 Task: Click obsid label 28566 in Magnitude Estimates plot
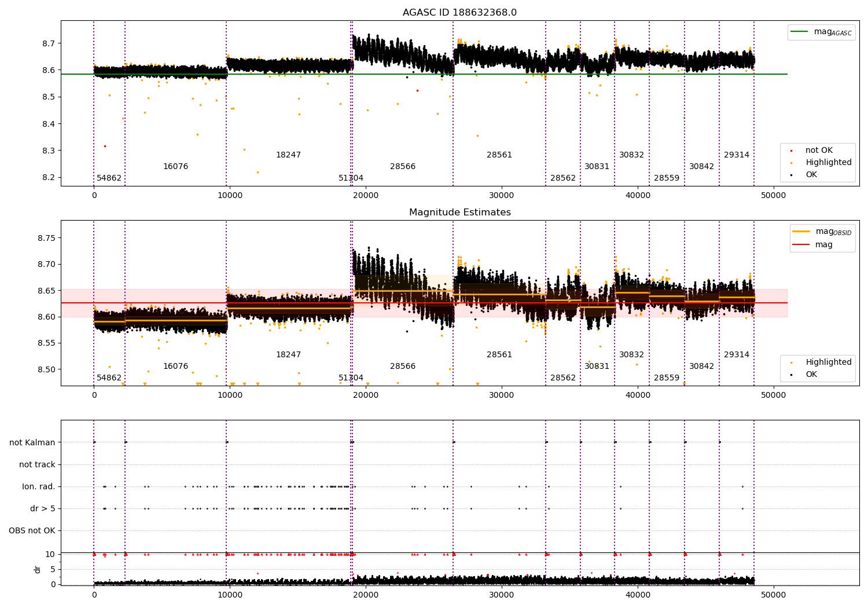click(x=403, y=367)
